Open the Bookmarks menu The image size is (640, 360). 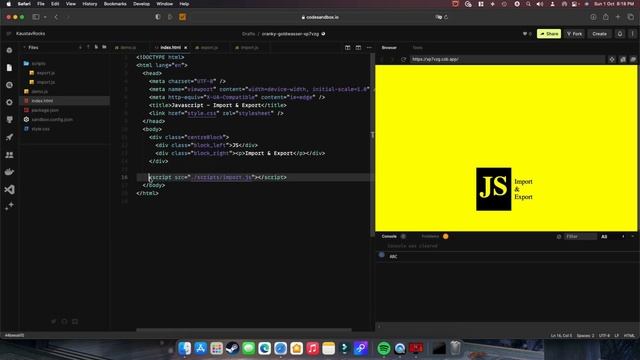(x=115, y=4)
